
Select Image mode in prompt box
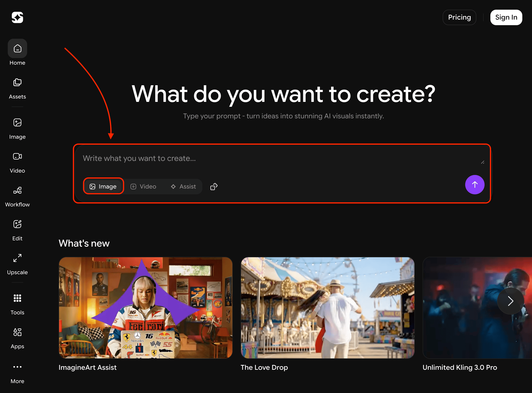pos(103,187)
